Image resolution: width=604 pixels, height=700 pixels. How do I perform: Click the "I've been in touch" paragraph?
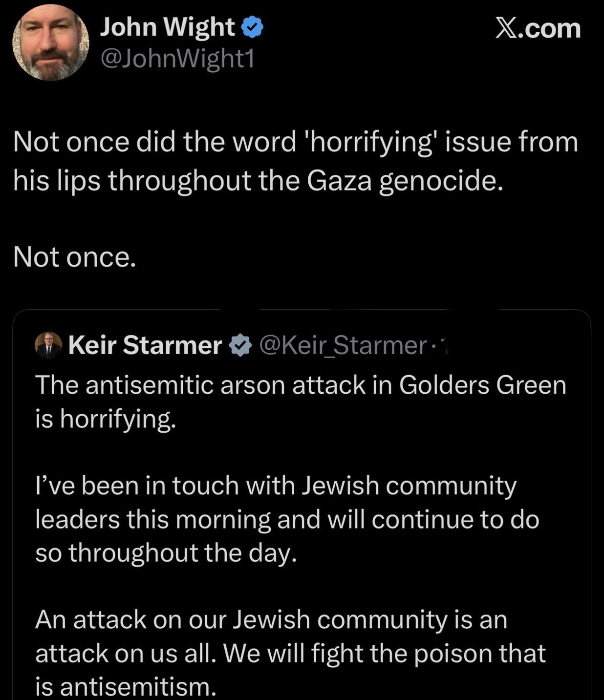[x=276, y=519]
